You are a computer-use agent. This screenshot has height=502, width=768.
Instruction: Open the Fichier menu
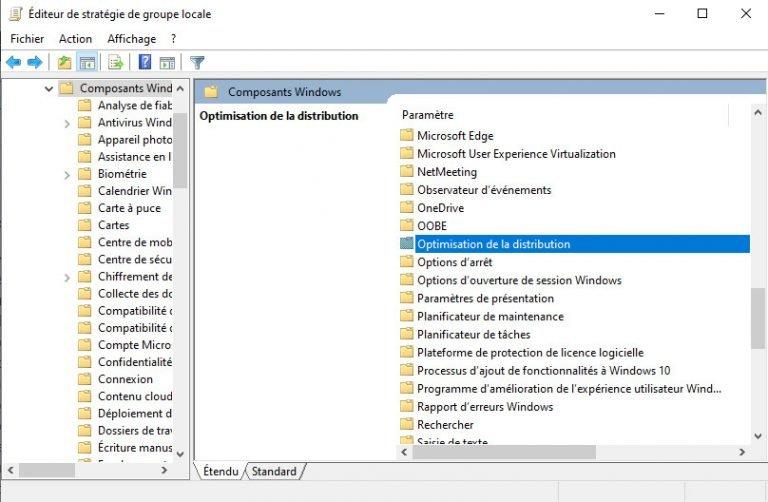[x=27, y=39]
